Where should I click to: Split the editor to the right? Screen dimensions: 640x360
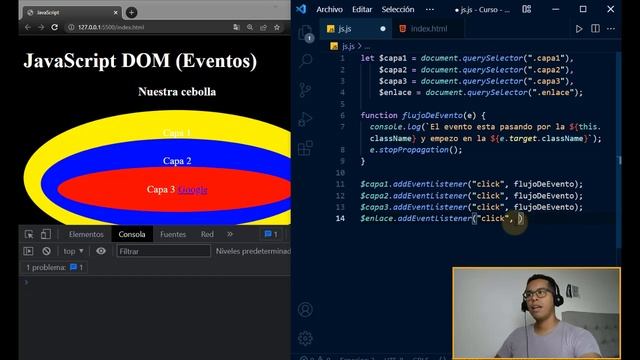pos(595,29)
